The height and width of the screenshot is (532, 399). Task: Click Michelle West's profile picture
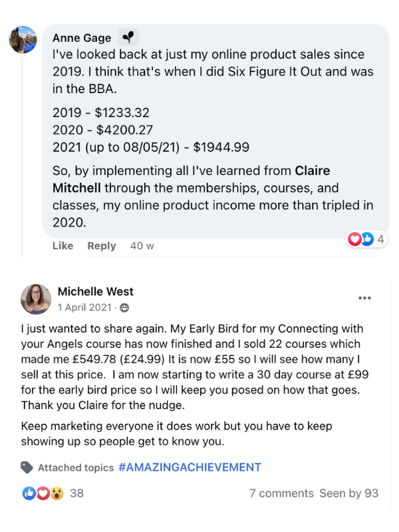36,299
